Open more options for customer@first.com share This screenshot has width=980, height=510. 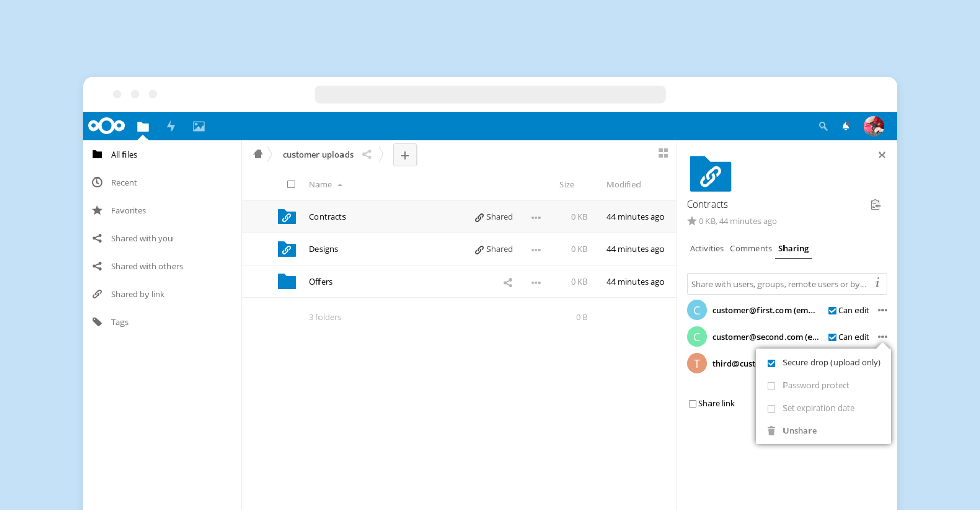883,310
